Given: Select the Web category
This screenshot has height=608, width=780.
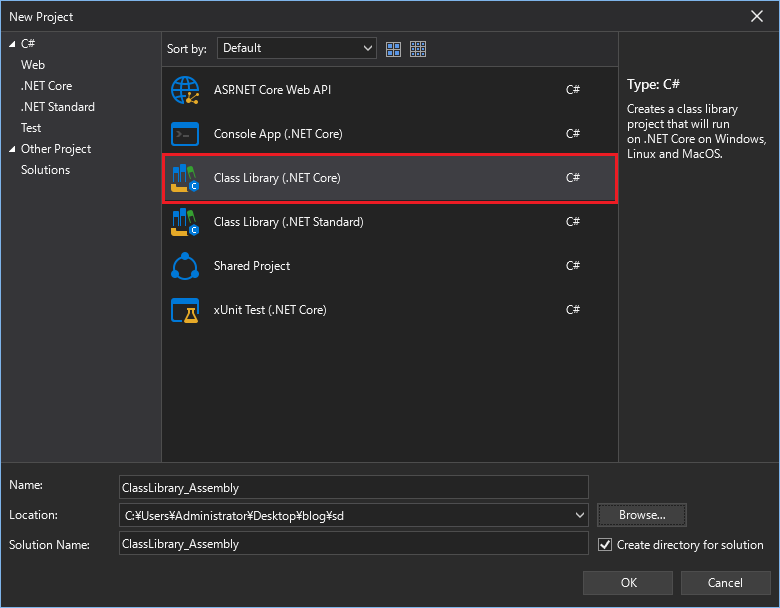Looking at the screenshot, I should [x=33, y=65].
